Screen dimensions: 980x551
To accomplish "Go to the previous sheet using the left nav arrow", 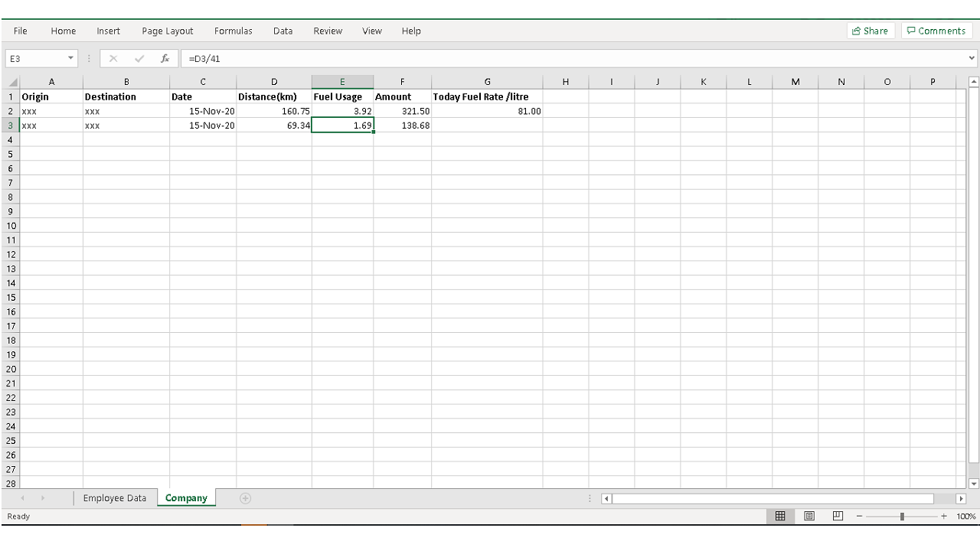I will point(22,498).
